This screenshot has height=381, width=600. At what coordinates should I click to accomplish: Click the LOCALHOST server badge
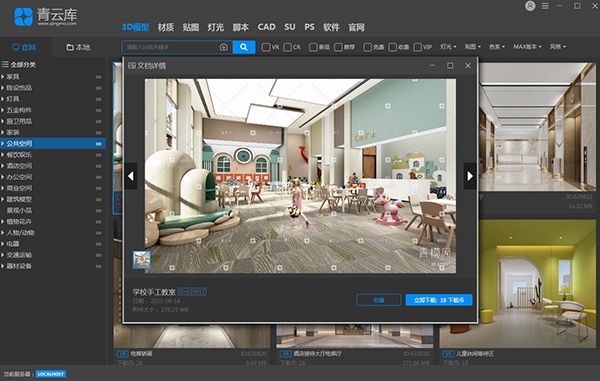[51, 374]
